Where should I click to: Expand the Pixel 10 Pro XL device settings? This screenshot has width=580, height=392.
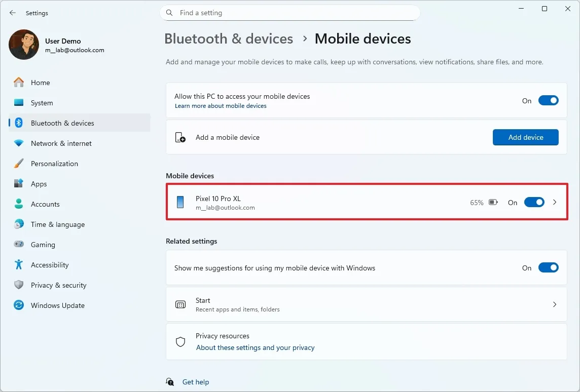tap(555, 202)
